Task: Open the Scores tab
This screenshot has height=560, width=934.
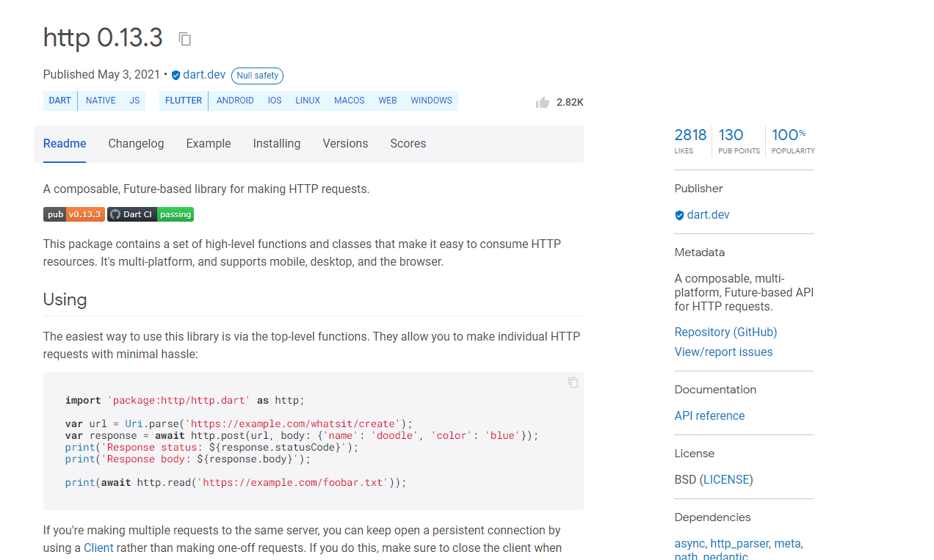Action: (408, 144)
